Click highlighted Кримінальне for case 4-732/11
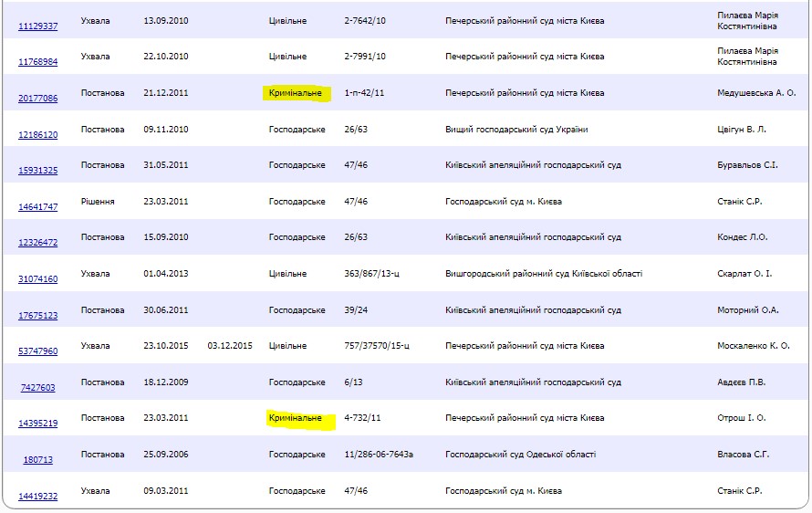Screen dimensions: 812x513 pyautogui.click(x=296, y=418)
